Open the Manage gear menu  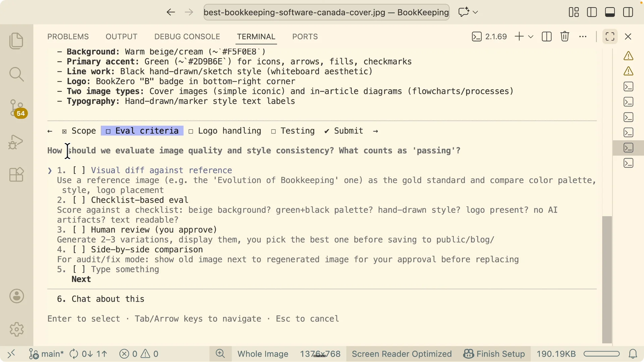(16, 329)
